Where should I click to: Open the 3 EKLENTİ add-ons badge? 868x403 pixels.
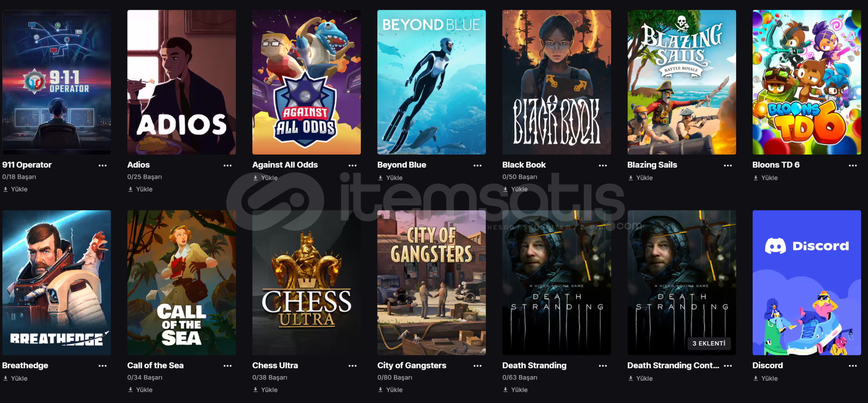[x=709, y=343]
